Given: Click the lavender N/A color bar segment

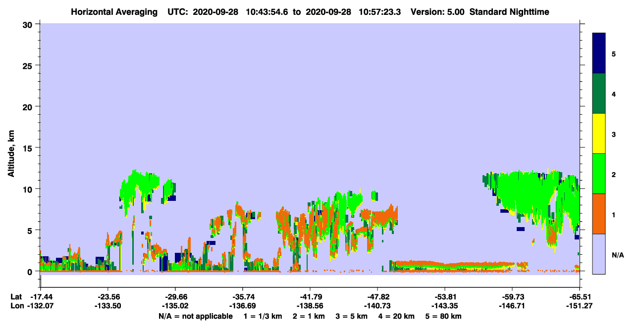Looking at the screenshot, I should (599, 254).
